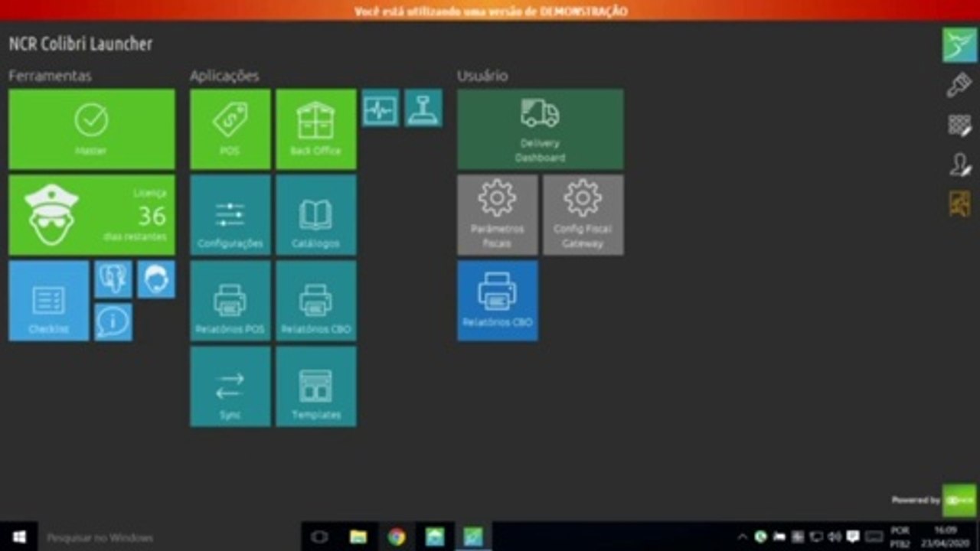Open Relatórios POS under Aplicações
Image resolution: width=980 pixels, height=551 pixels.
230,301
